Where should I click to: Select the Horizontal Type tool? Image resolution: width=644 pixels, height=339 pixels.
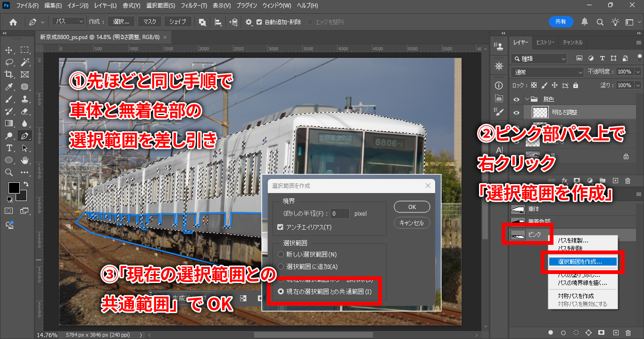9,148
